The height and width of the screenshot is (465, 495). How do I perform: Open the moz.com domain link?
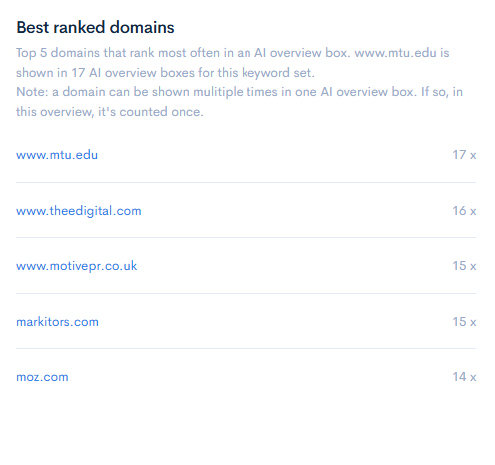pyautogui.click(x=42, y=377)
